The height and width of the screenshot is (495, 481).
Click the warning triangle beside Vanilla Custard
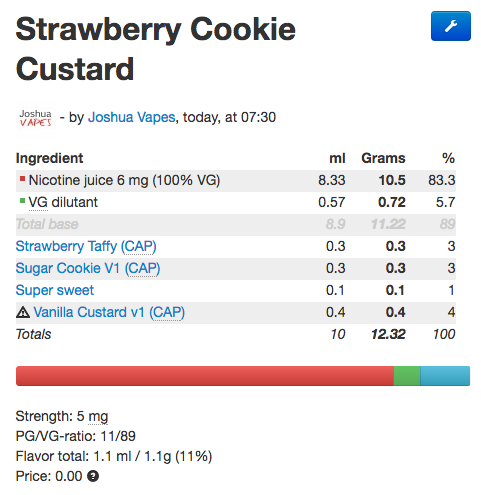23,312
